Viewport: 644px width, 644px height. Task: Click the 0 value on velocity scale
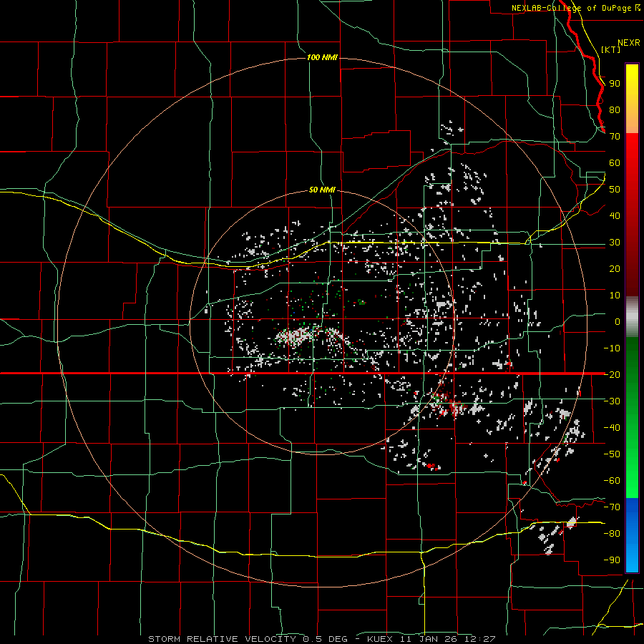(618, 321)
